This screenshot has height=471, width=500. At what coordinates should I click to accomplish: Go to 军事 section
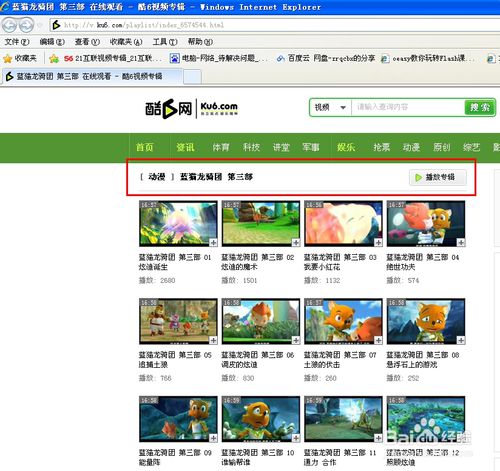coord(311,147)
